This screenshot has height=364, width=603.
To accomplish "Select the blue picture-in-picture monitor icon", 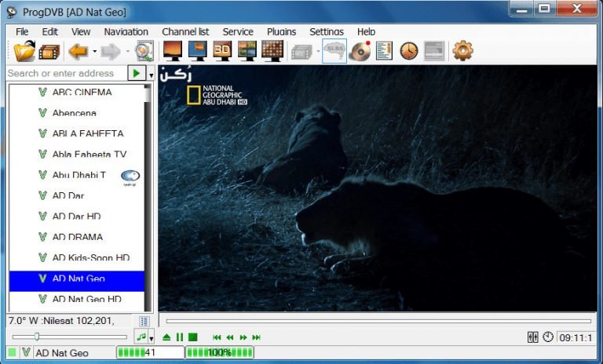I will (x=198, y=51).
